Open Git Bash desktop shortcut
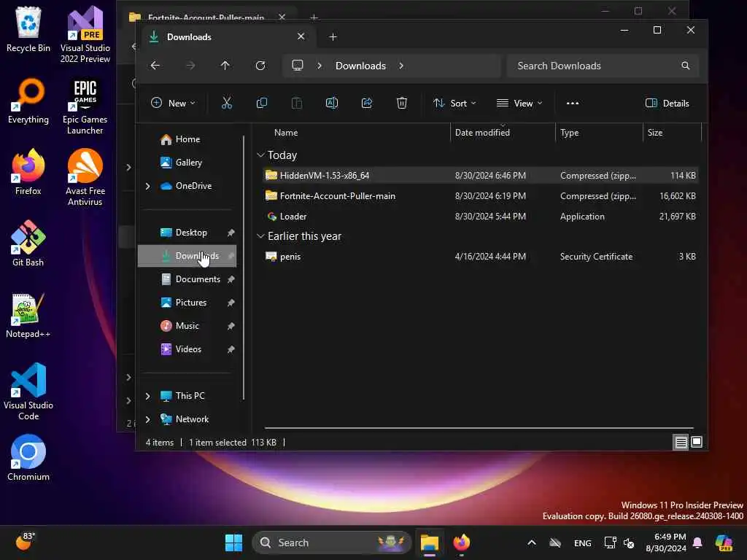This screenshot has width=747, height=560. click(x=28, y=244)
